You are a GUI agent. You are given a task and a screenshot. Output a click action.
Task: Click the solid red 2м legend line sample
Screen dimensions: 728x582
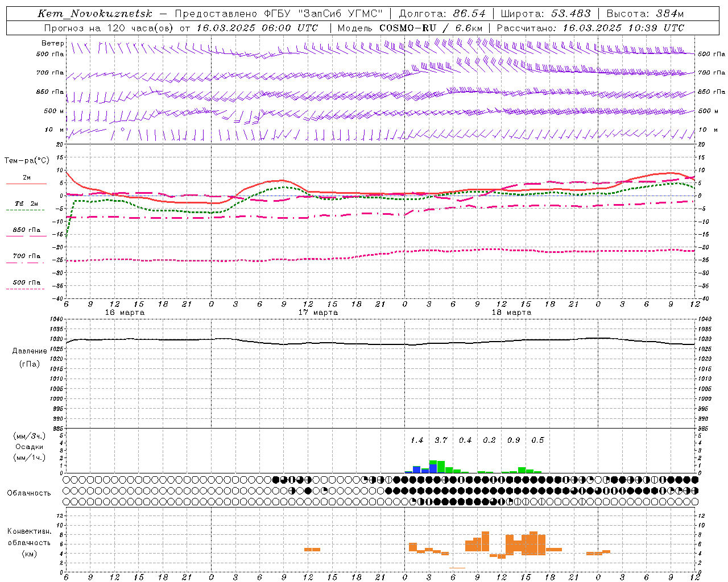pos(27,184)
